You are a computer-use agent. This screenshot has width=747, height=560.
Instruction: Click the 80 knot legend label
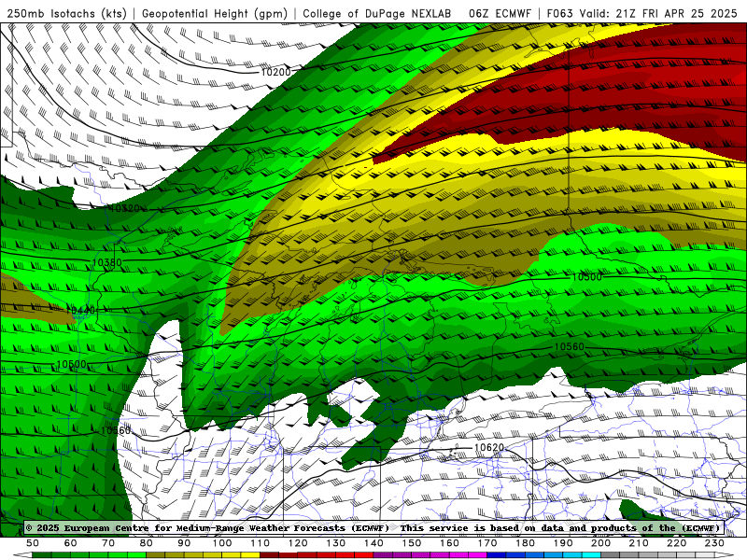[147, 543]
